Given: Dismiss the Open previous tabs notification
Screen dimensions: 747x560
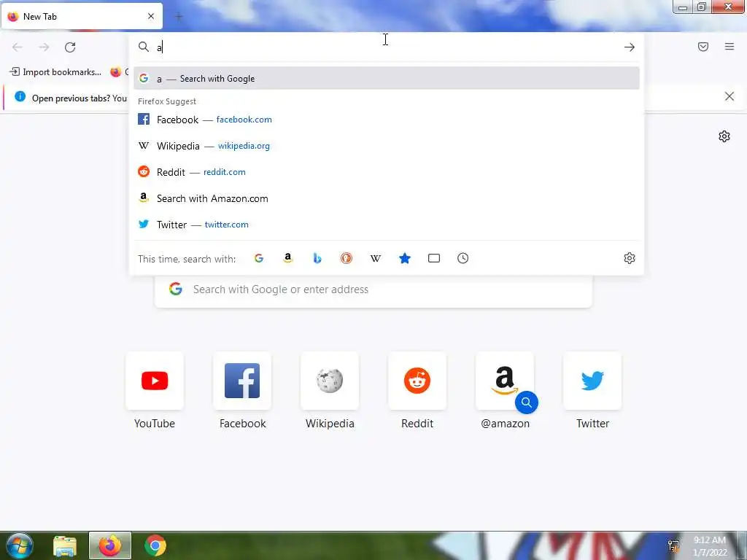Looking at the screenshot, I should coord(729,96).
